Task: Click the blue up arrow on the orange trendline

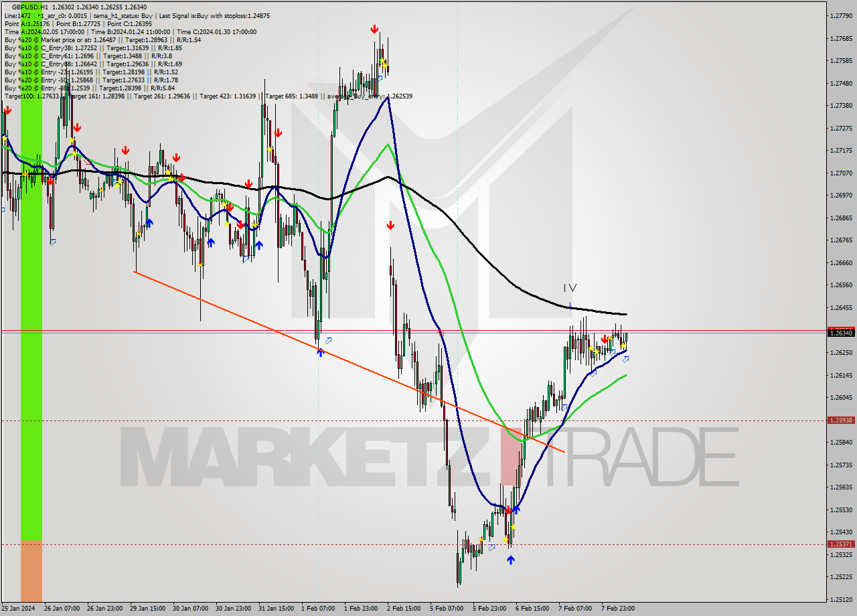Action: pos(320,352)
